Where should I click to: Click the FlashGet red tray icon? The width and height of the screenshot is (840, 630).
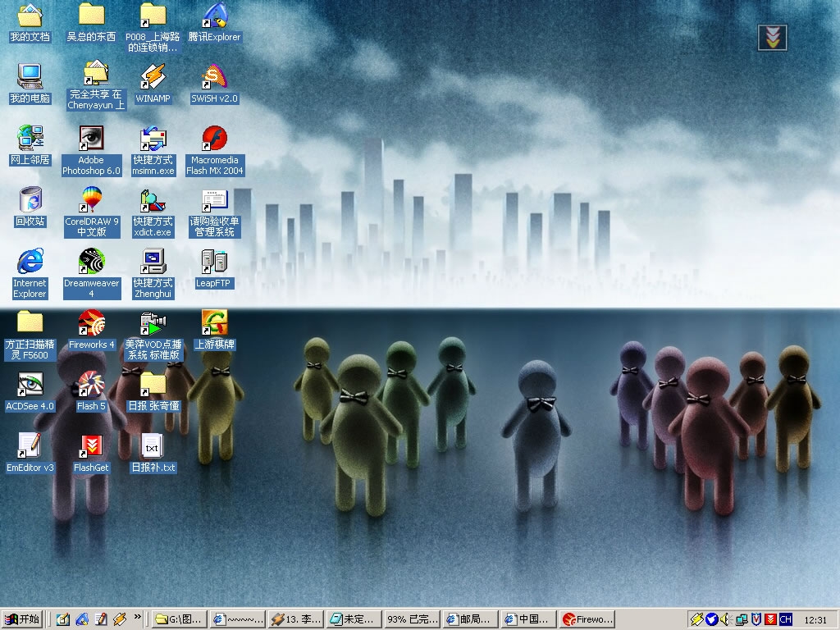[x=770, y=619]
